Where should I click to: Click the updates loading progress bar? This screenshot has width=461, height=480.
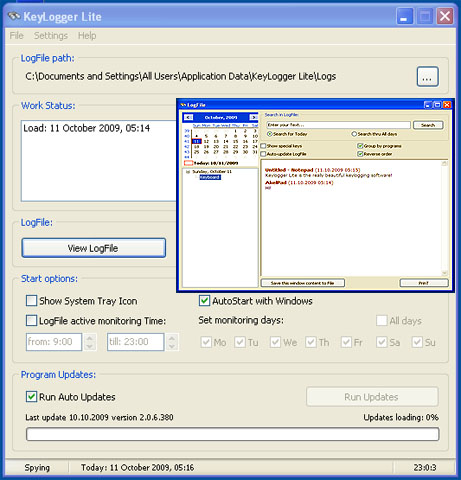click(233, 434)
